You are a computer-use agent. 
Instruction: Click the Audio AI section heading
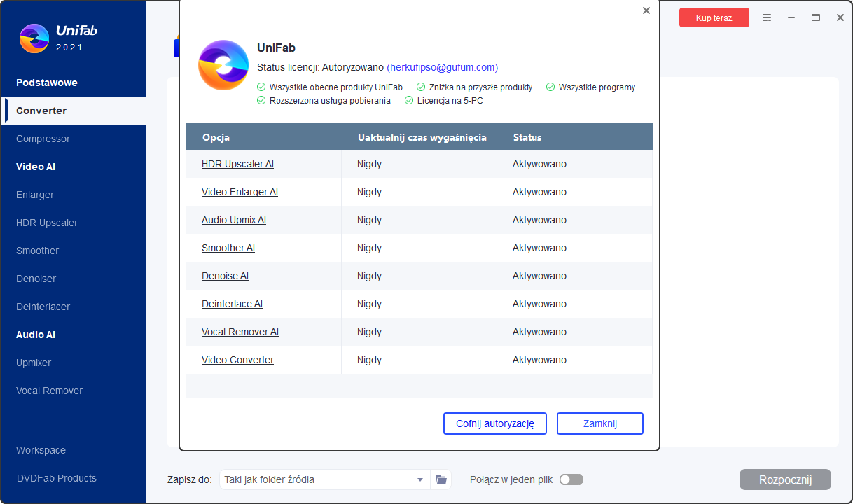pyautogui.click(x=36, y=335)
